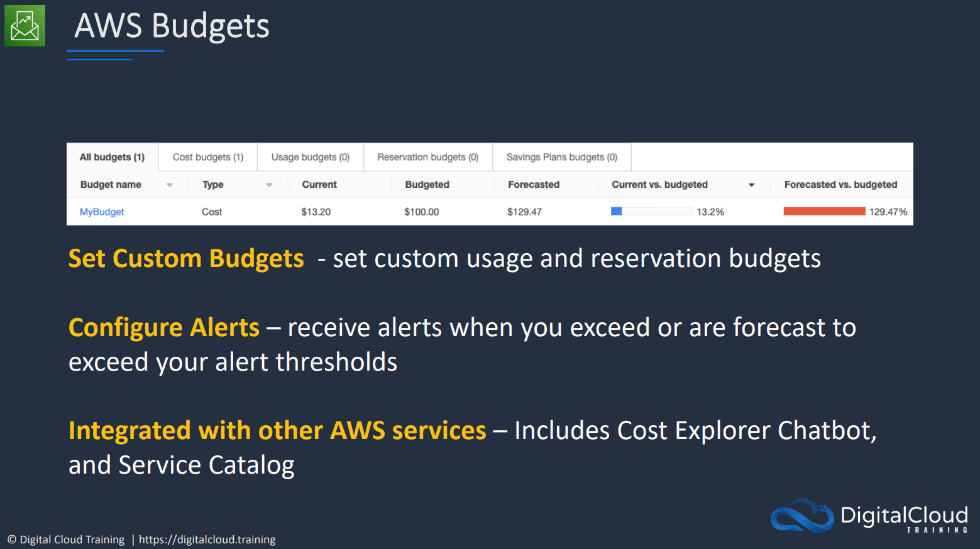Switch to Cost budgets (1) tab
The height and width of the screenshot is (549, 980).
(x=208, y=157)
